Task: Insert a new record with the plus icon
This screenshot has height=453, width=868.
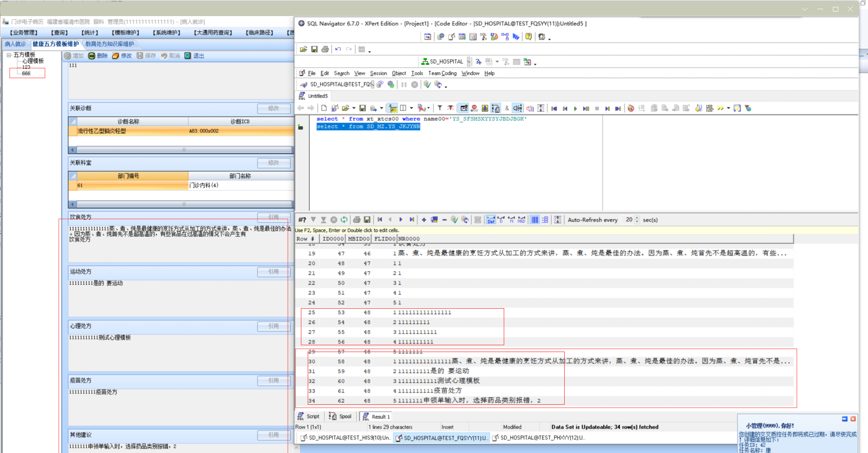Action: pos(424,220)
